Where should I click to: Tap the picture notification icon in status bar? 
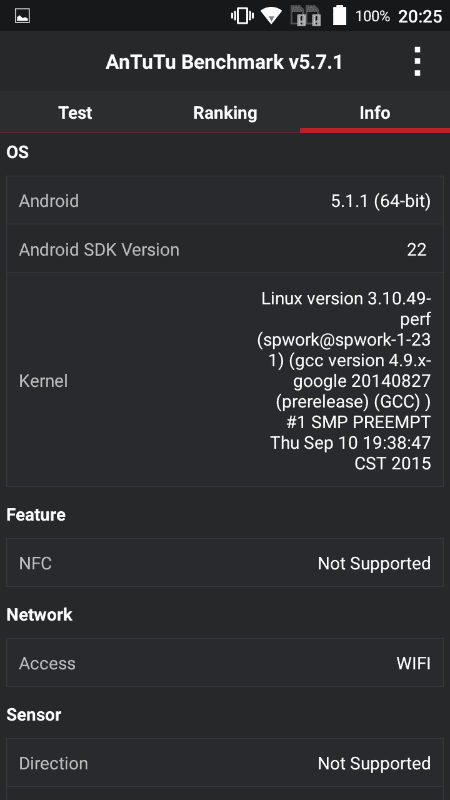click(x=22, y=16)
